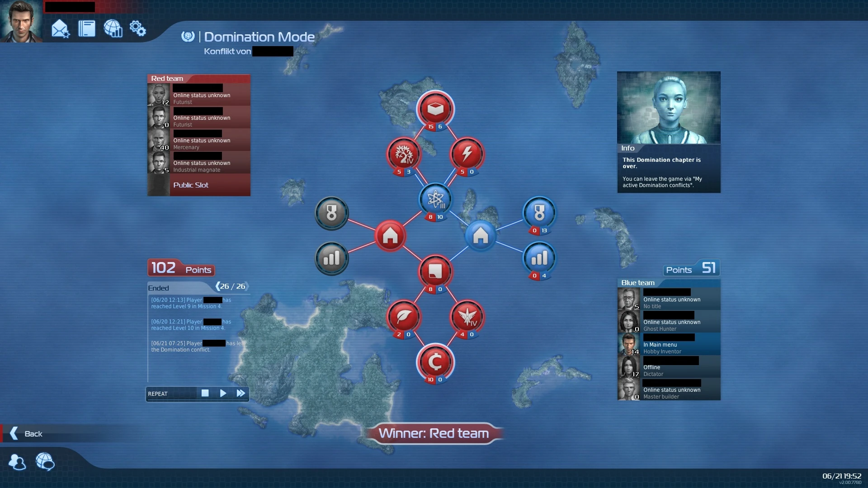Stop the replay playback

point(205,393)
